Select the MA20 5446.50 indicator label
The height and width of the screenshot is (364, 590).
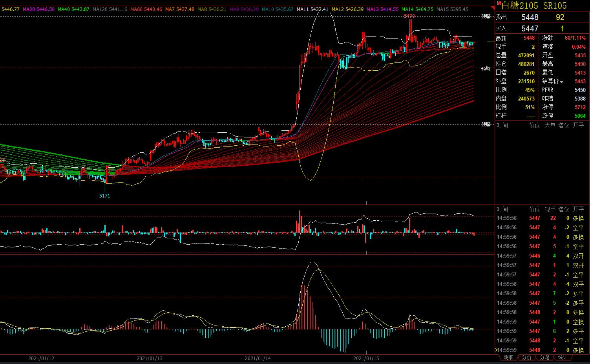pyautogui.click(x=38, y=9)
